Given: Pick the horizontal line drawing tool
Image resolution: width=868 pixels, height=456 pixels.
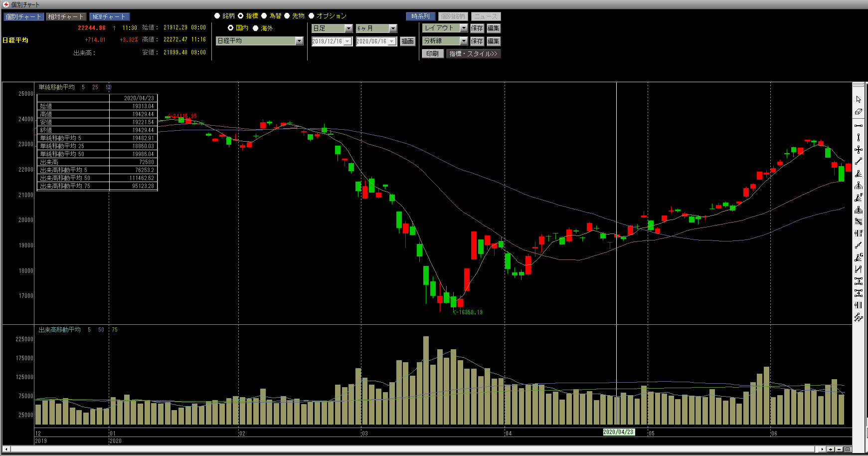Looking at the screenshot, I should (x=858, y=125).
